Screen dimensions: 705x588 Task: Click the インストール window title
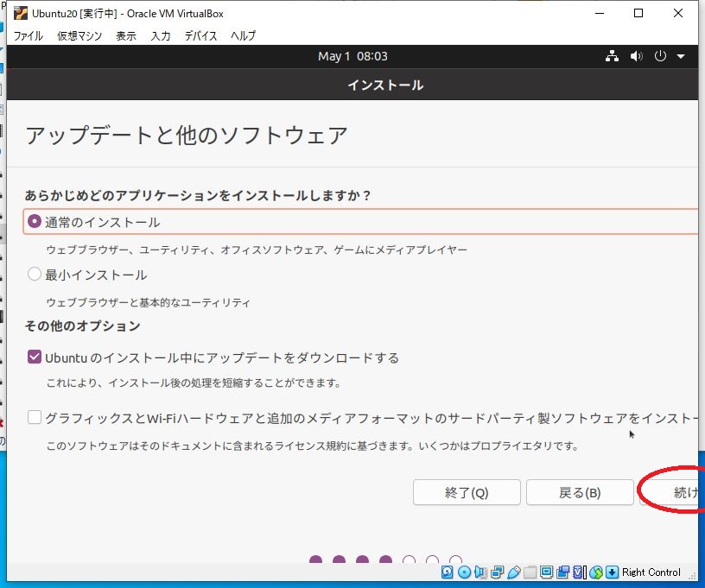385,85
